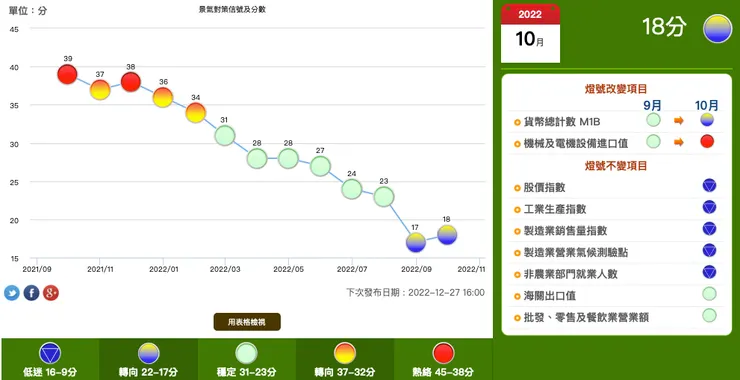Click the 熱絡 45-38分 red legend item
Viewport: 740px width, 380px height.
443,360
